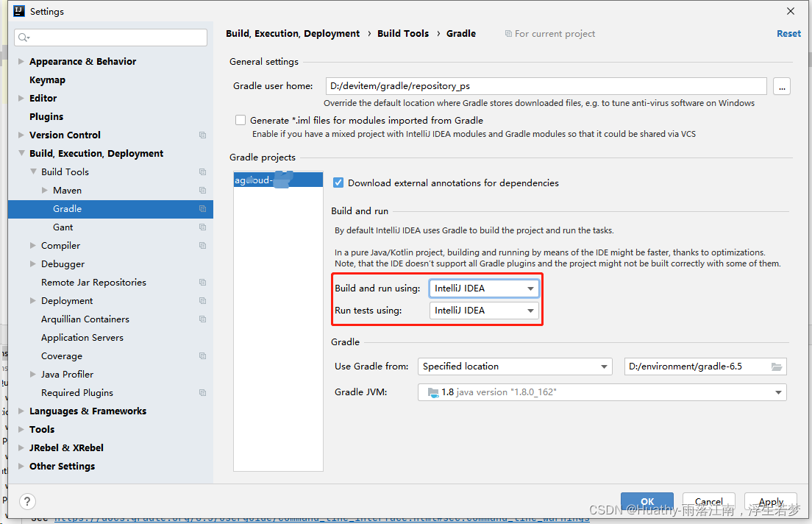Collapse the Build Tools node
812x524 pixels.
coord(33,171)
